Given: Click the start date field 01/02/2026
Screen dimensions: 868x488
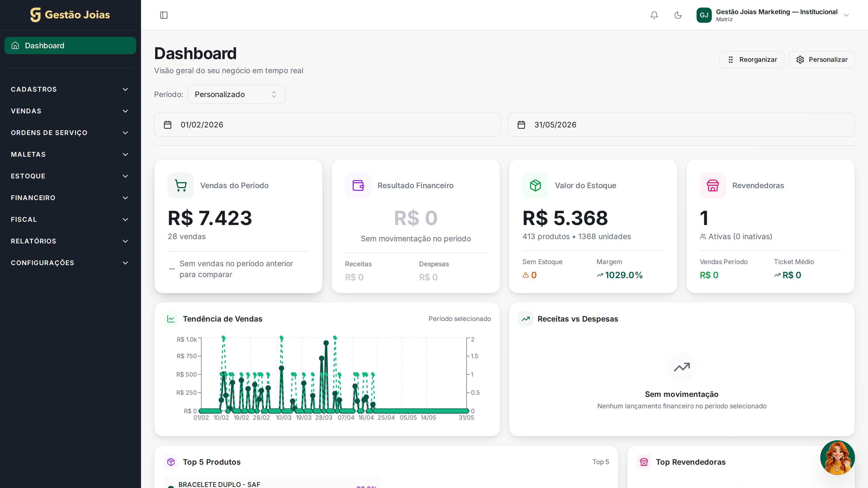Looking at the screenshot, I should point(327,125).
